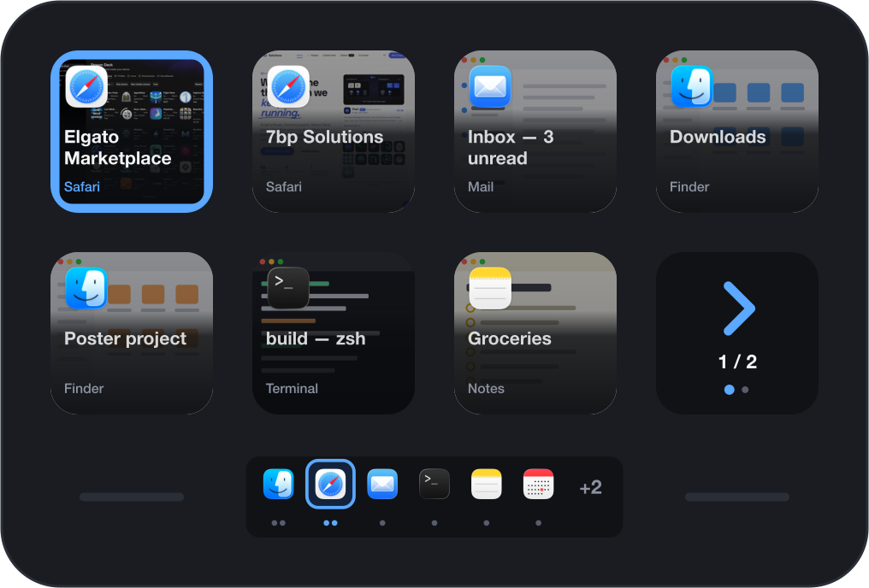Click the Safari compass icon on Elgato Marketplace tile
The image size is (869, 588).
tap(86, 86)
